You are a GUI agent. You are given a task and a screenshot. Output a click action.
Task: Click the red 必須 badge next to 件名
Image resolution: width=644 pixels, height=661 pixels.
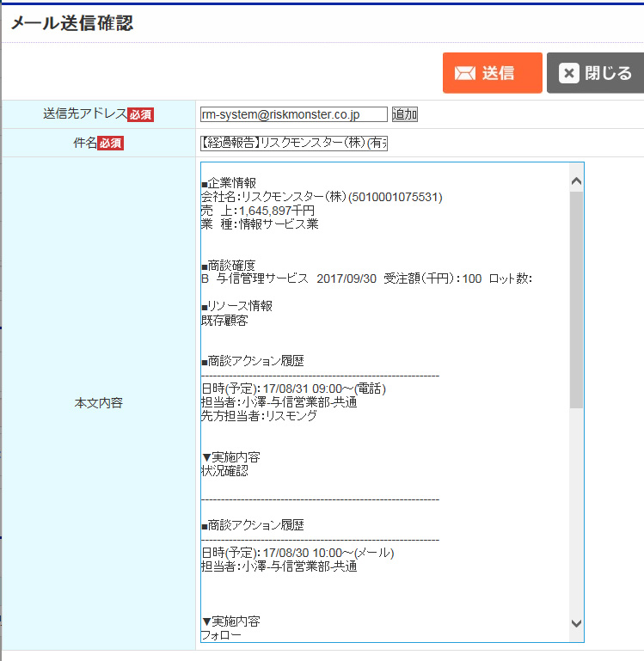110,144
